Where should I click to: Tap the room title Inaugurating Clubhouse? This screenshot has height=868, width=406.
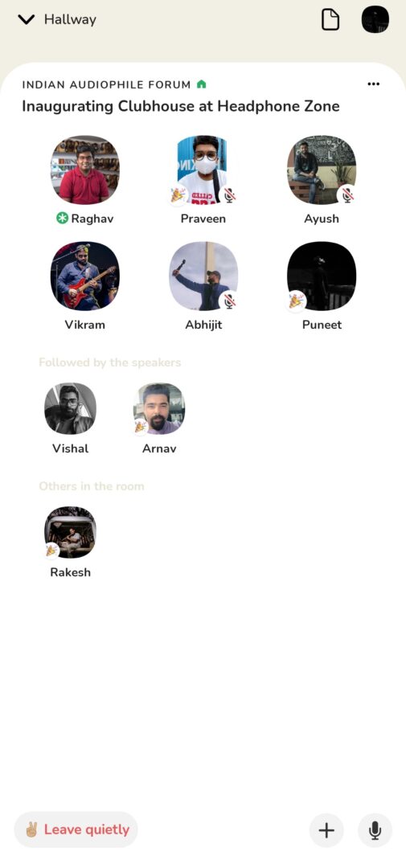[x=181, y=106]
